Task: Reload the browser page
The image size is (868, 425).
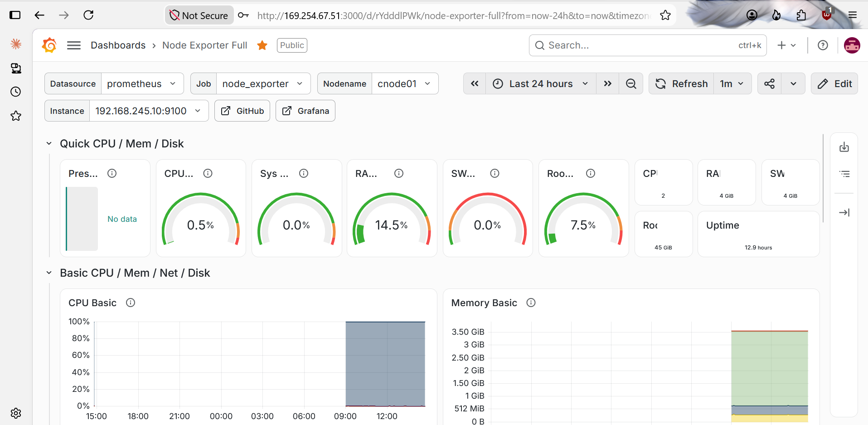Action: (88, 15)
